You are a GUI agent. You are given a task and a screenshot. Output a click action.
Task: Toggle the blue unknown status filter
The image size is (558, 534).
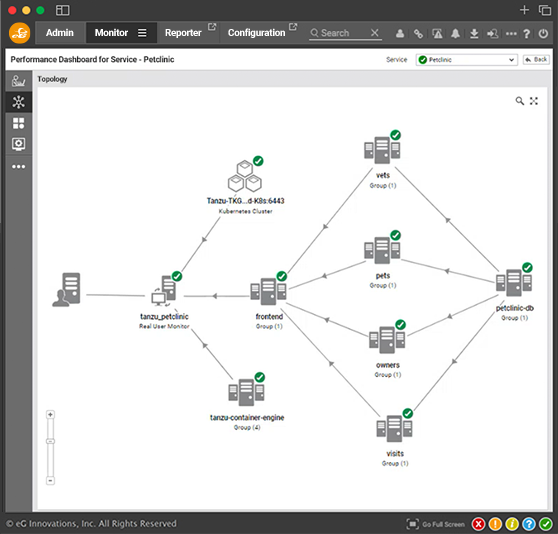pos(529,524)
